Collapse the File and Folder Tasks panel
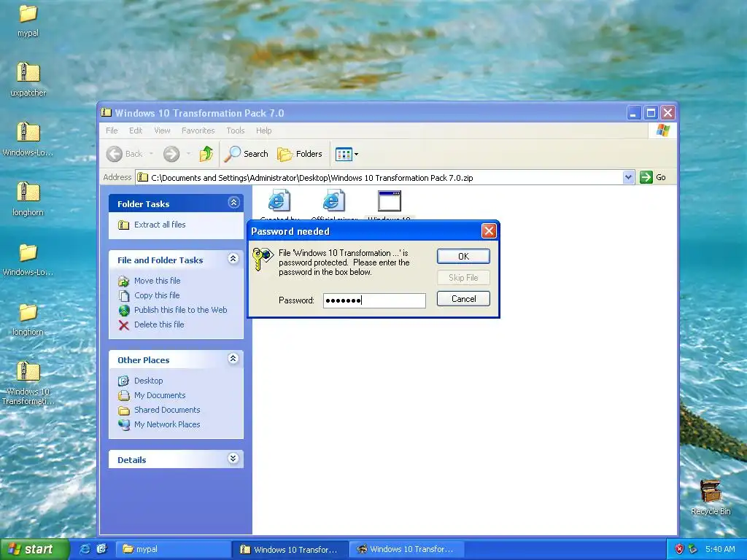The width and height of the screenshot is (747, 560). pos(233,259)
